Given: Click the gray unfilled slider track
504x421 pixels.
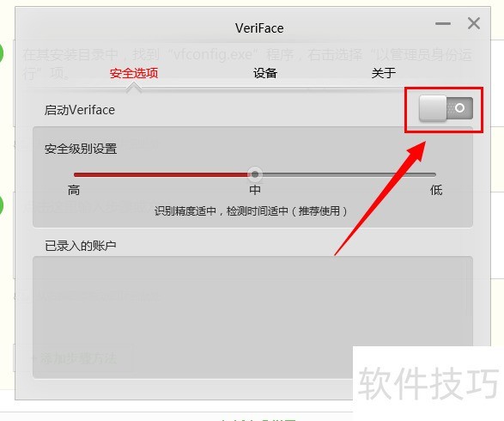Looking at the screenshot, I should [349, 174].
